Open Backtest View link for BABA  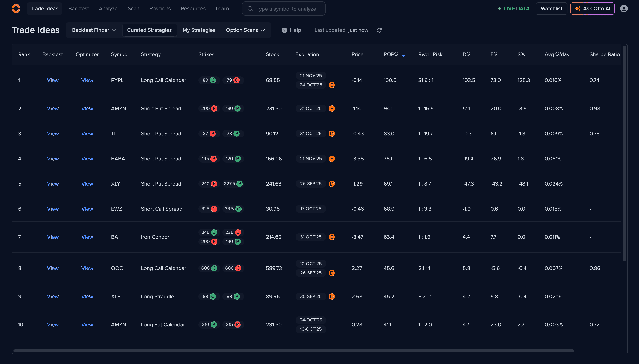[53, 159]
